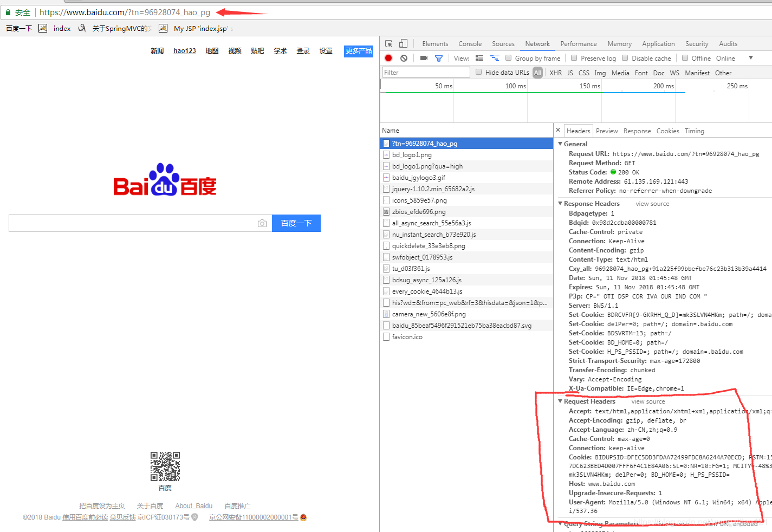
Task: Toggle the network filter funnel icon
Action: 439,58
